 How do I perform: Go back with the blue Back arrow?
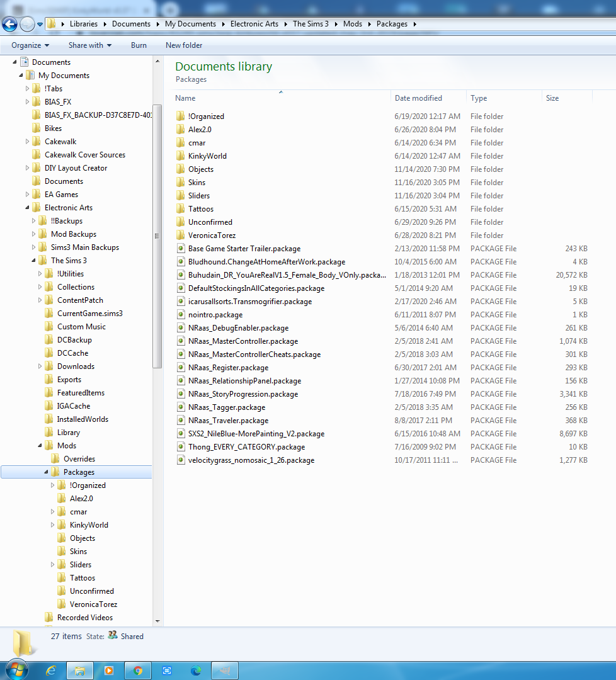coord(9,25)
